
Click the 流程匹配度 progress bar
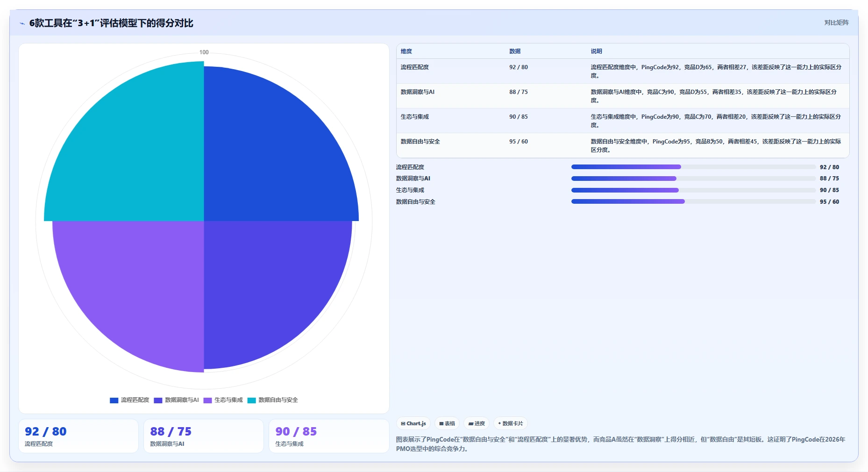pos(694,167)
